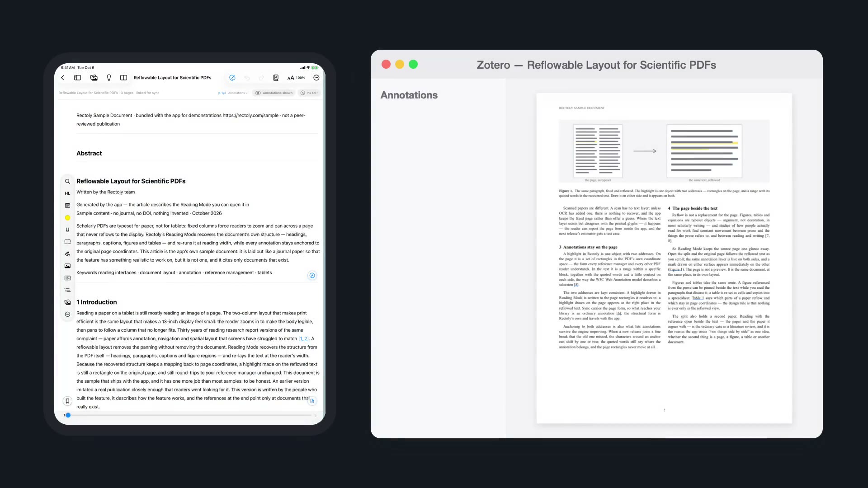Image resolution: width=868 pixels, height=488 pixels.
Task: Select the search magnifier in the side tool strip
Action: (x=67, y=181)
